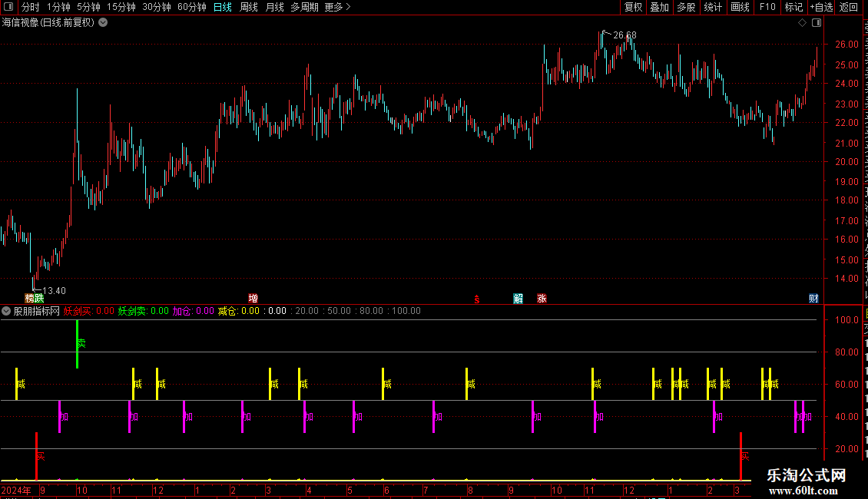Click the 加仓 indicator legend value
Viewport: 868px width, 499px height.
pyautogui.click(x=193, y=311)
